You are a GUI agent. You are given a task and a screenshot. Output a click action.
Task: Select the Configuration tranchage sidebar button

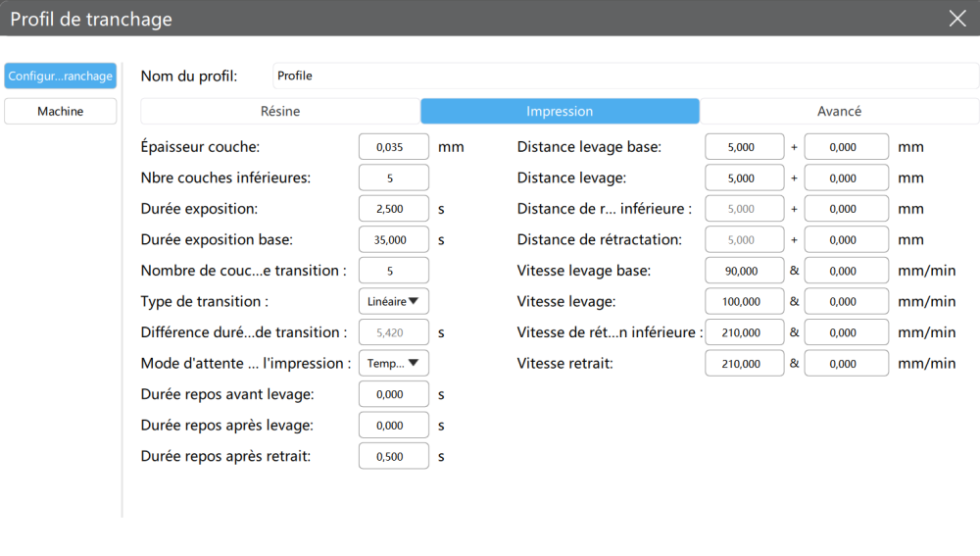(x=61, y=76)
